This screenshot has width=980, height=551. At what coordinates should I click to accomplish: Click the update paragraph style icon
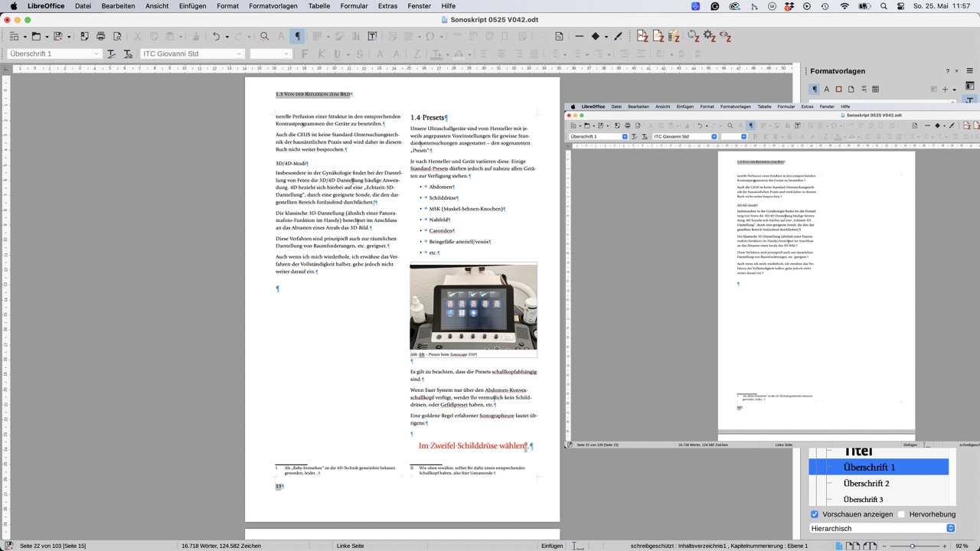111,54
